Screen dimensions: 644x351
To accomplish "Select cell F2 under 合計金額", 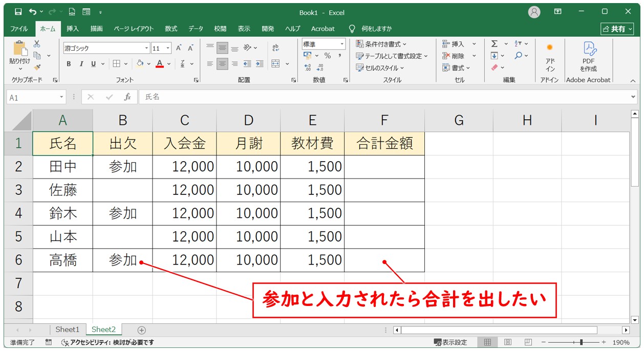I will click(x=384, y=167).
